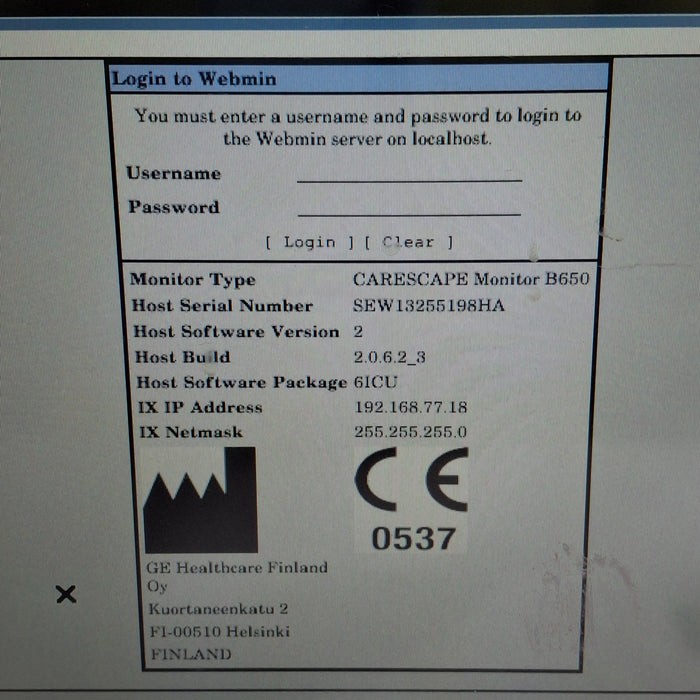Viewport: 700px width, 700px height.
Task: Click the IX IP Address label
Action: point(200,408)
